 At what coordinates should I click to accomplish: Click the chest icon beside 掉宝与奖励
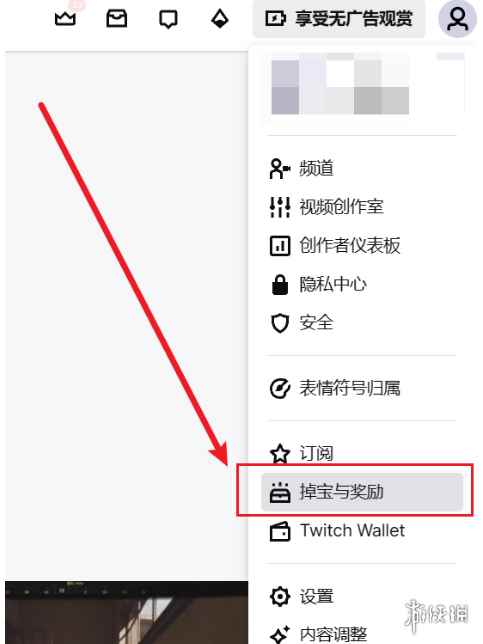[x=280, y=492]
